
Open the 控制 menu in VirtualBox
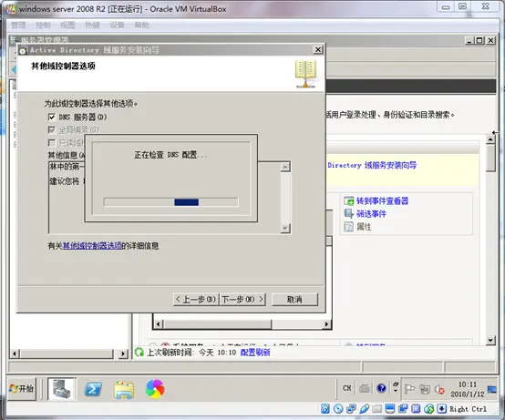43,26
